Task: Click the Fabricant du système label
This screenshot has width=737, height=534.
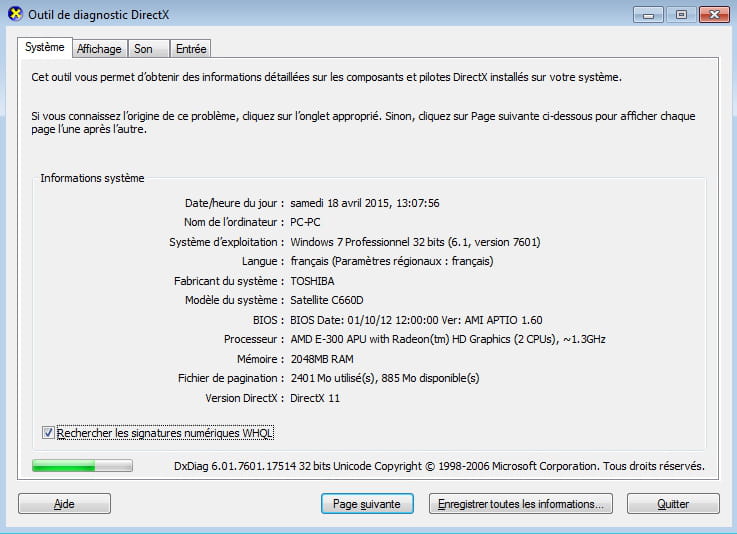Action: click(228, 281)
